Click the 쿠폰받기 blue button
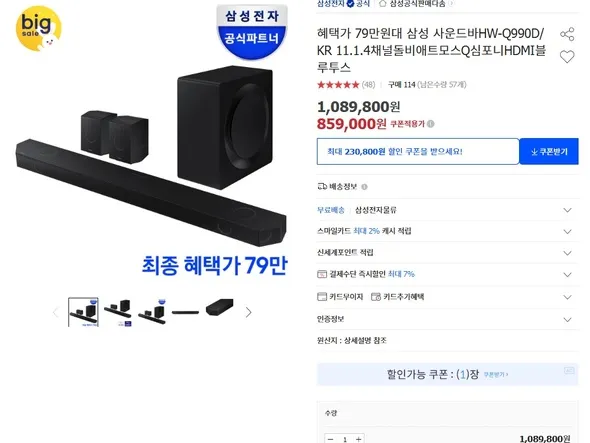This screenshot has width=590, height=443. pyautogui.click(x=549, y=151)
